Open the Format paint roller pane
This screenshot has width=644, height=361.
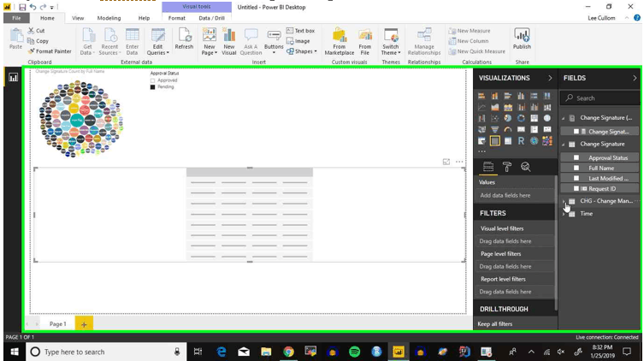[x=507, y=167]
